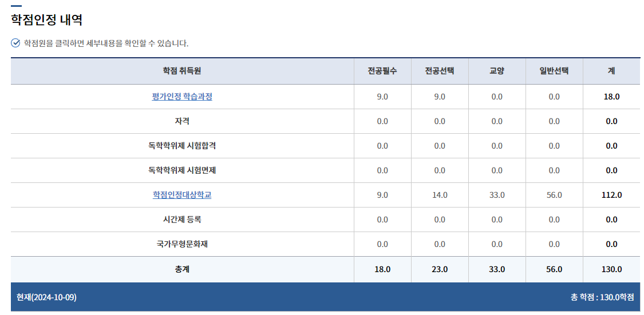The height and width of the screenshot is (315, 644).
Task: Click 전공필수 9.0 in 평가인정 학습과정 row
Action: (x=382, y=97)
